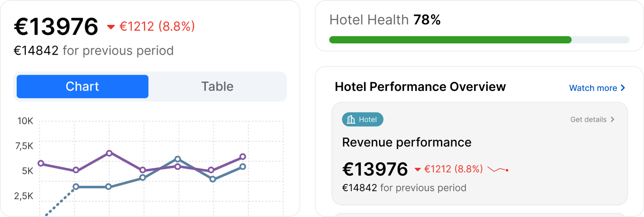Click the highest purple line data point
644x217 pixels.
pyautogui.click(x=109, y=153)
